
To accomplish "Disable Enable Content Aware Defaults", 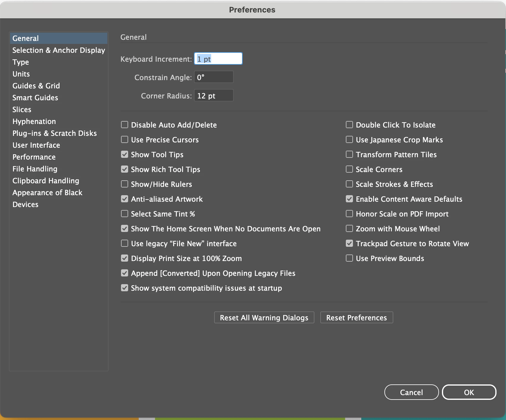I will point(349,199).
